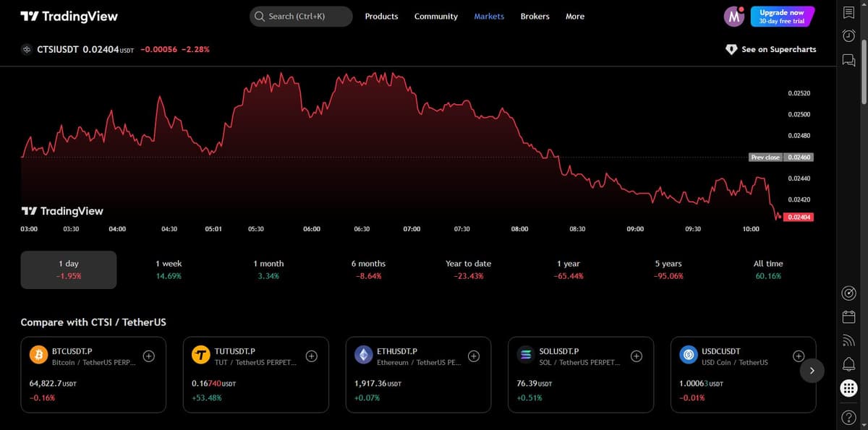Add TUTUSDT.P to comparison with plus icon

(x=311, y=356)
